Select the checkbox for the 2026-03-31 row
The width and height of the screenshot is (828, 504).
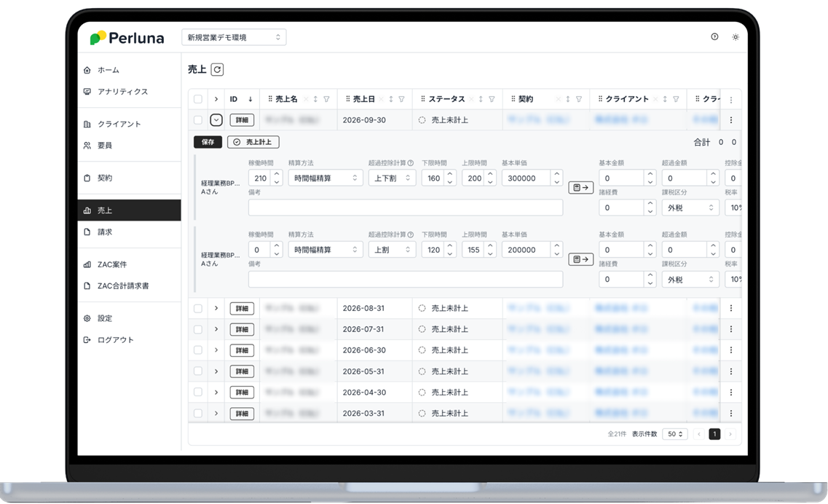pos(198,414)
